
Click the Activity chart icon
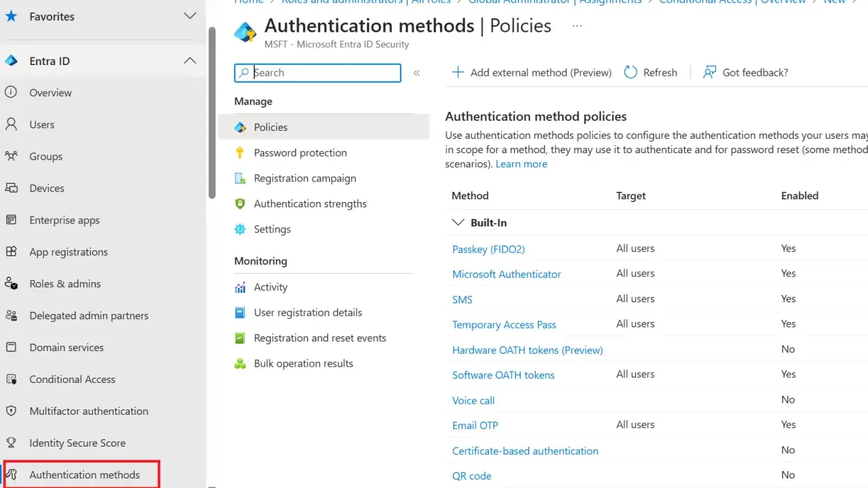pyautogui.click(x=239, y=287)
